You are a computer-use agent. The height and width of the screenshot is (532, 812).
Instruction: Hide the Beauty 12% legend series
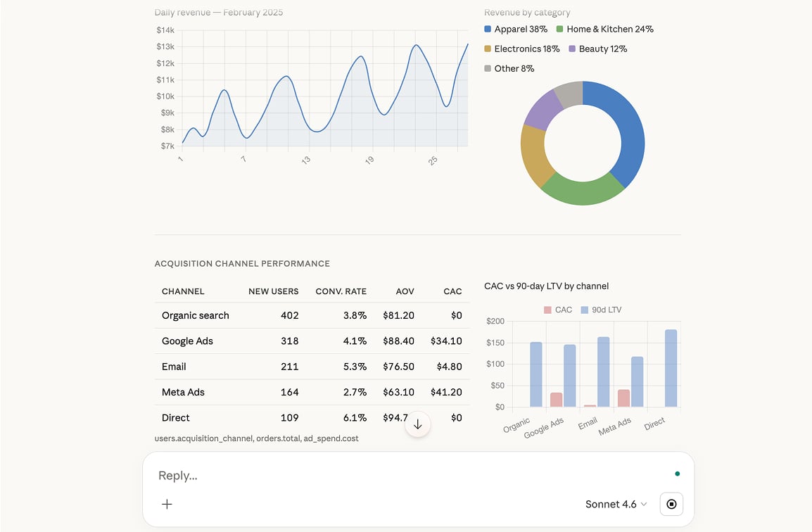coord(597,49)
